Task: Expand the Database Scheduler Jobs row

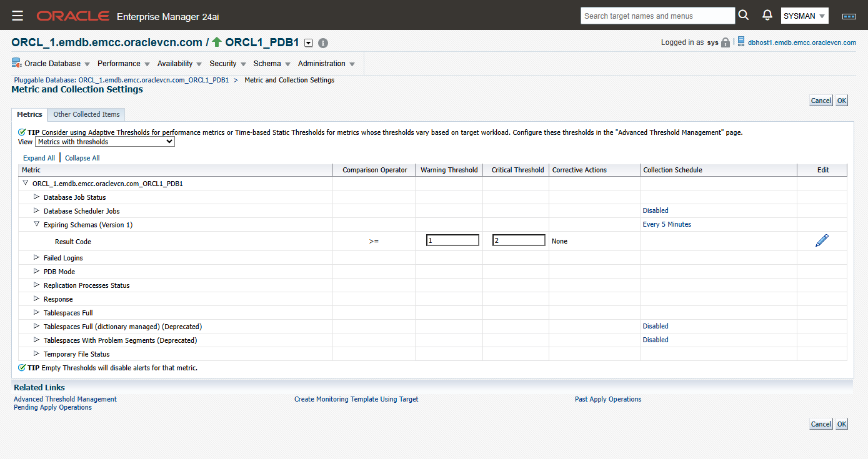Action: point(37,210)
